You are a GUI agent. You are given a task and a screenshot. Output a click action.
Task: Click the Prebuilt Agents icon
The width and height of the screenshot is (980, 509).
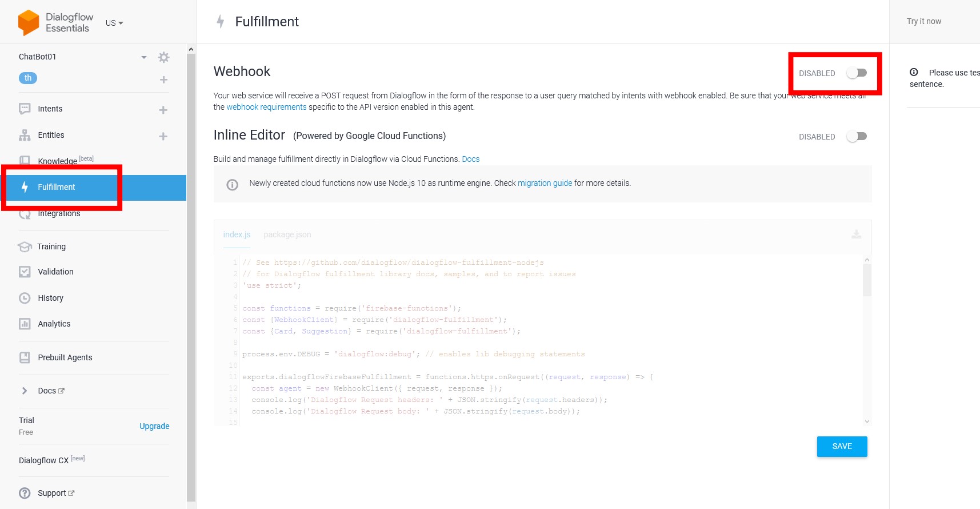[25, 357]
